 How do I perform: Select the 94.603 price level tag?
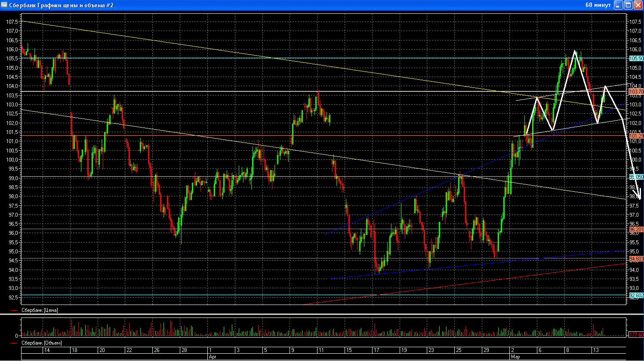(x=636, y=259)
